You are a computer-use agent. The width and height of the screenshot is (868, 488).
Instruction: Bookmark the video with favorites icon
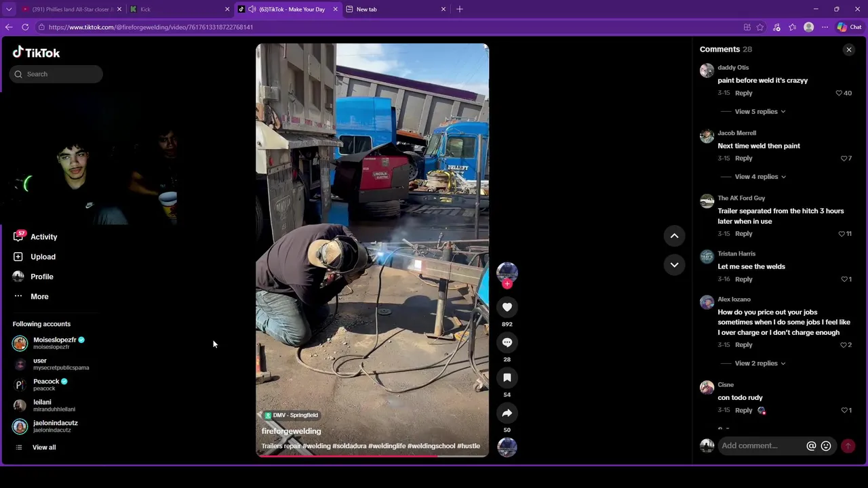coord(507,378)
